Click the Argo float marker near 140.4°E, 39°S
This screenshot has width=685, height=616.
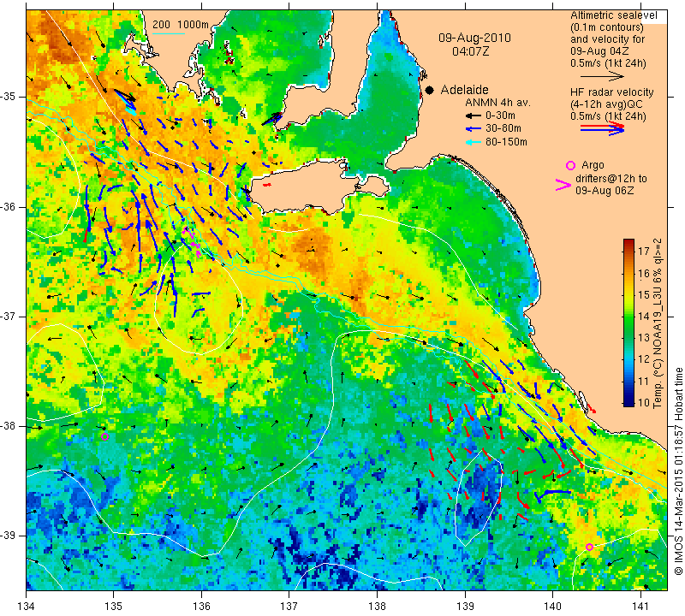point(589,547)
